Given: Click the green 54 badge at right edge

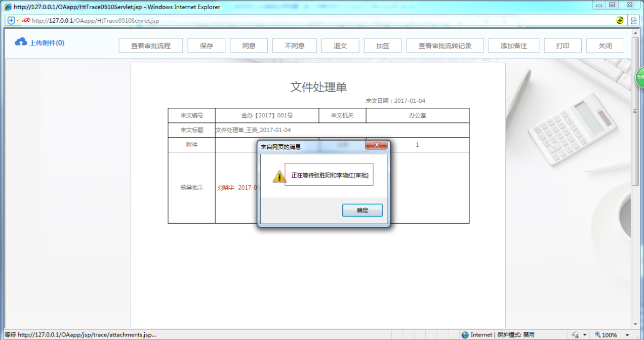Looking at the screenshot, I should pos(640,77).
